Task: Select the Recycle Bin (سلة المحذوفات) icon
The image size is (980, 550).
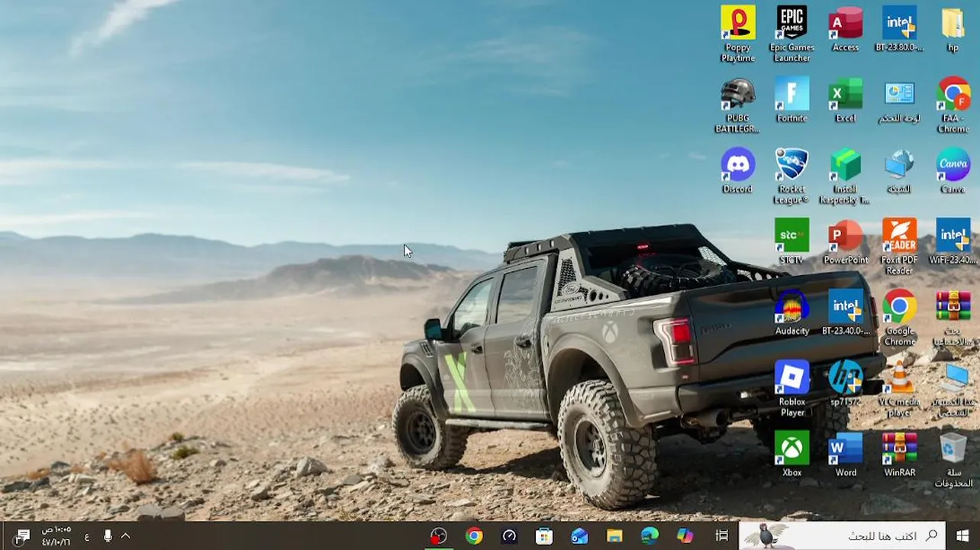Action: click(x=953, y=460)
